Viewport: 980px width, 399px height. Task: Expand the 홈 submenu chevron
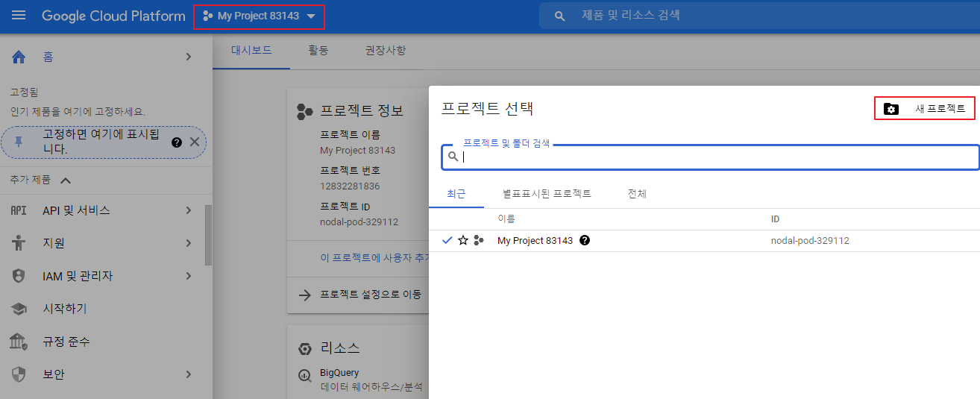[x=189, y=57]
